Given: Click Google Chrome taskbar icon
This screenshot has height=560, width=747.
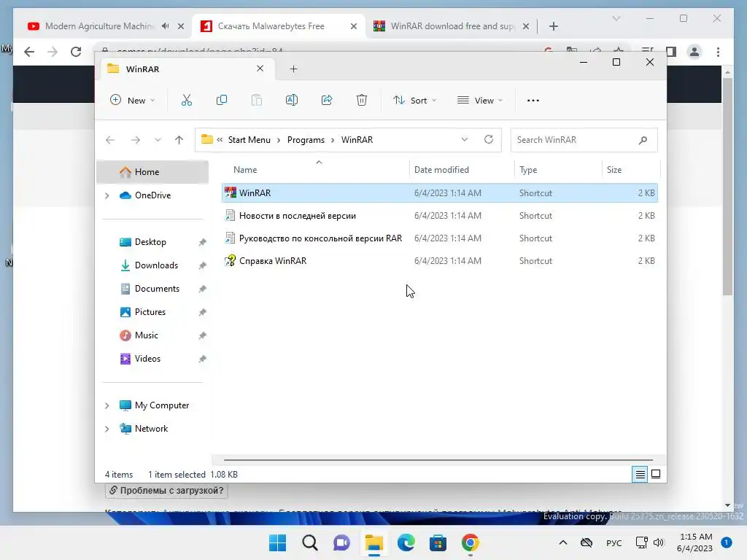Looking at the screenshot, I should click(x=471, y=542).
